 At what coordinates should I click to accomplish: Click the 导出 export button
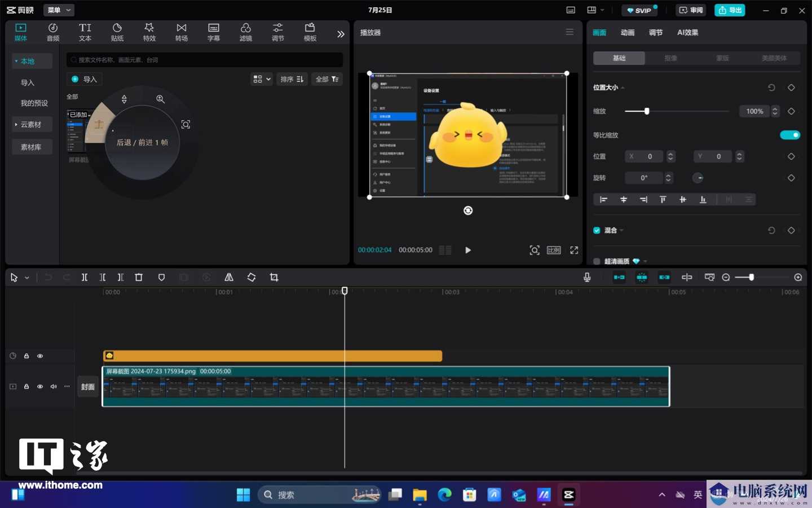point(730,10)
